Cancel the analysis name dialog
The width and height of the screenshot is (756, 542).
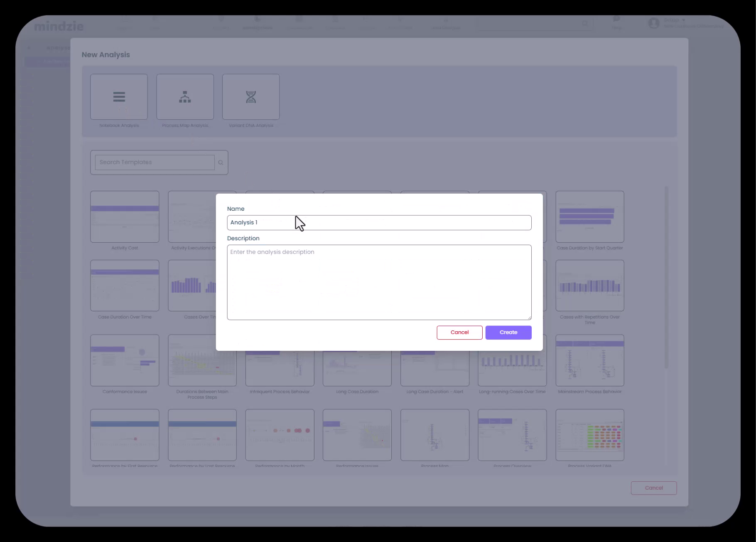tap(459, 333)
